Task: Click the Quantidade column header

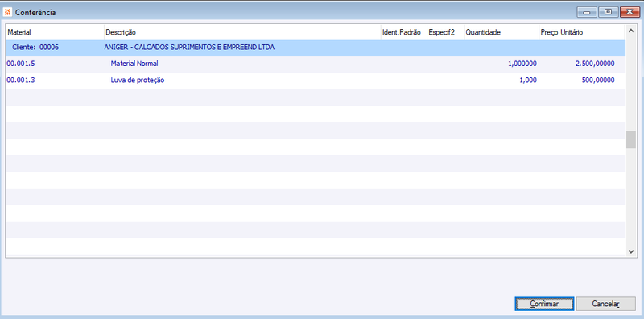Action: (502, 32)
